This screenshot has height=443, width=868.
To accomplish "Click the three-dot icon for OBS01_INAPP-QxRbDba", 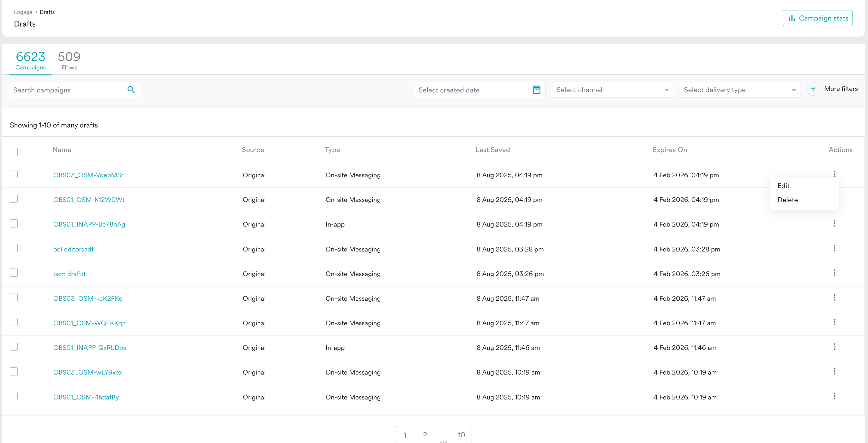I will (834, 347).
